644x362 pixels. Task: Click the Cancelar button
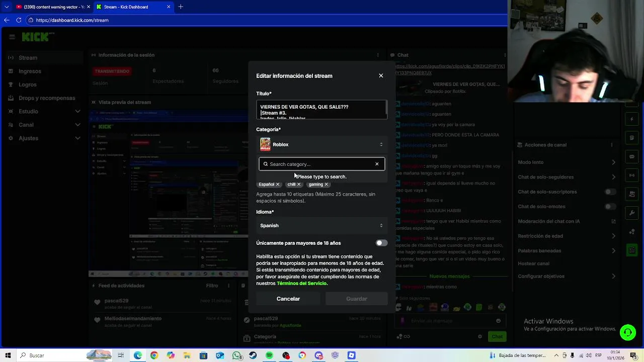[288, 299]
